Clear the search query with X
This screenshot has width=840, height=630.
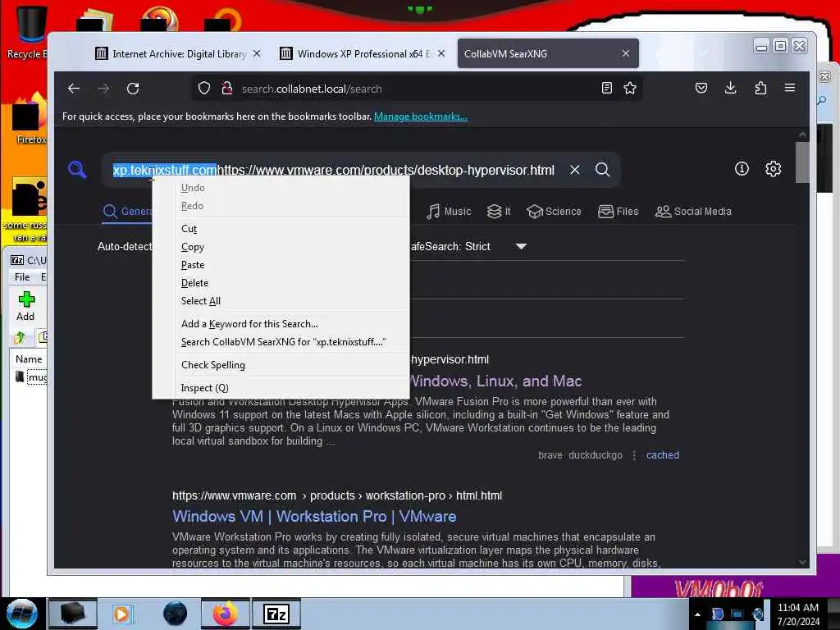pyautogui.click(x=575, y=170)
